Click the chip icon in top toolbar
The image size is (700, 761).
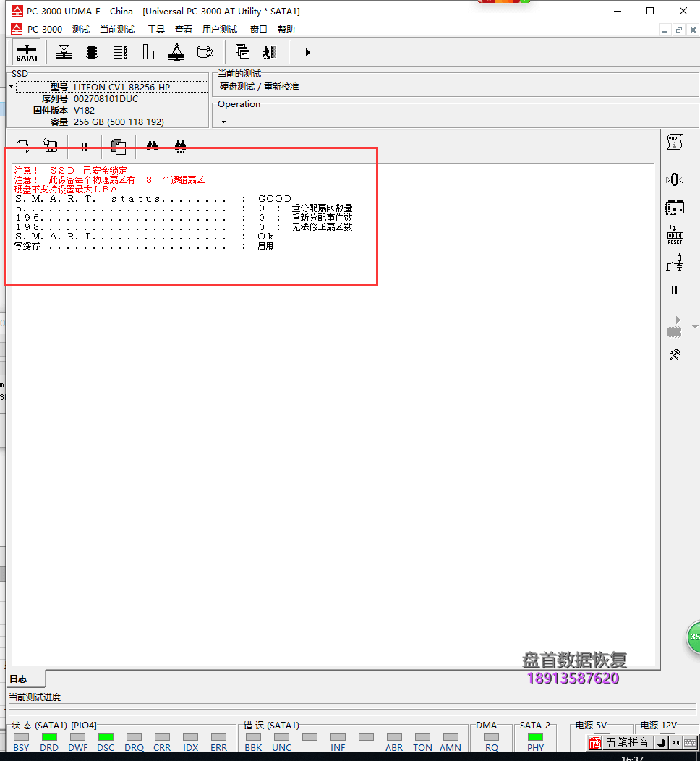[92, 52]
